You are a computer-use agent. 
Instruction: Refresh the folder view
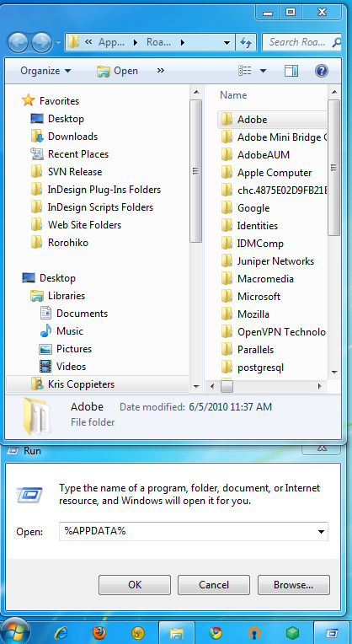[246, 42]
